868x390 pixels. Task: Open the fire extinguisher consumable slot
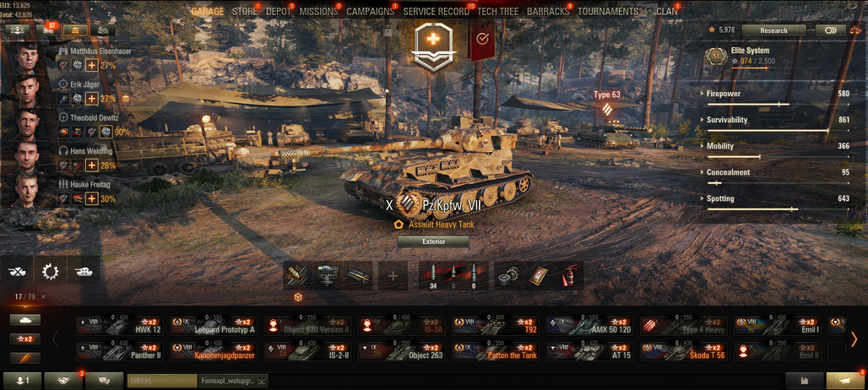(x=568, y=275)
